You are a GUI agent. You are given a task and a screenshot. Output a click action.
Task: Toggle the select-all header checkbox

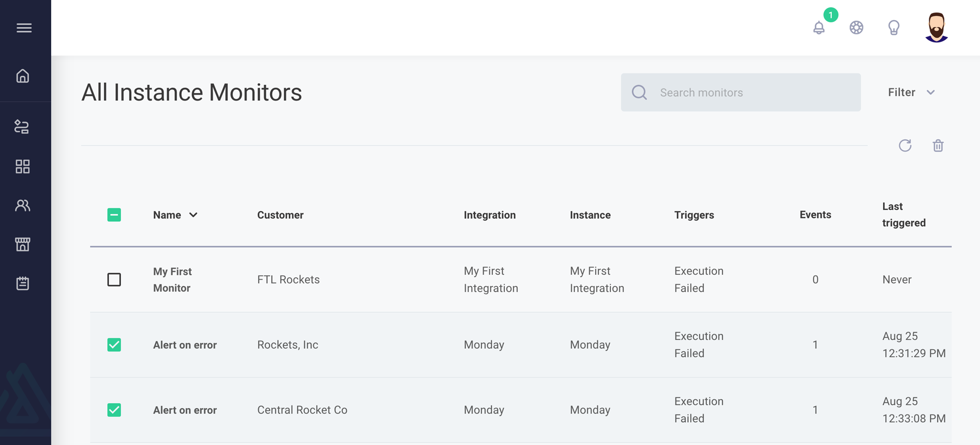click(114, 215)
